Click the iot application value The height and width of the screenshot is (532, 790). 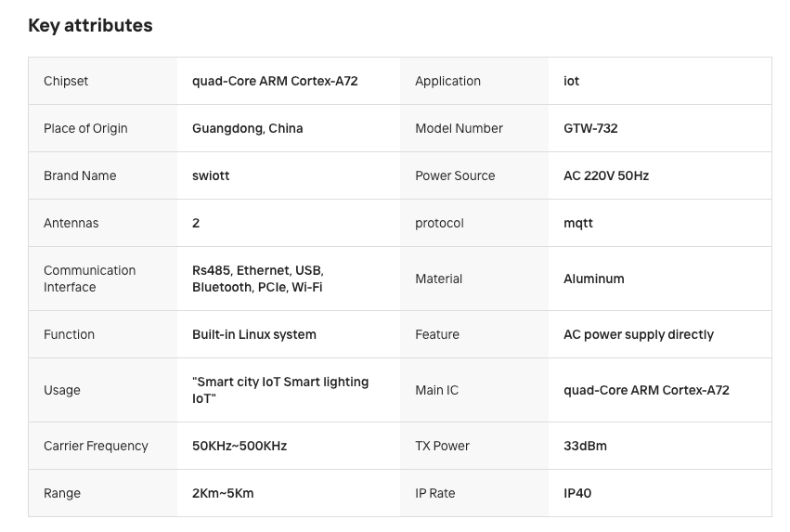point(571,81)
